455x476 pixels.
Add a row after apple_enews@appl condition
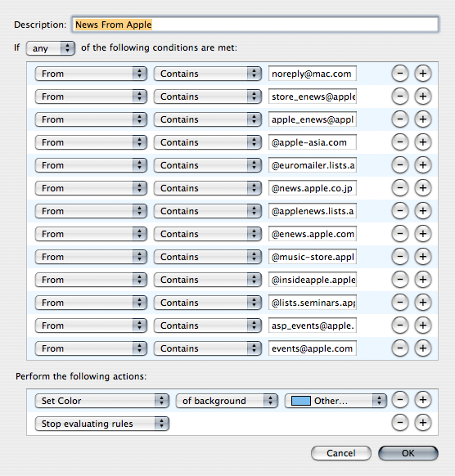423,119
